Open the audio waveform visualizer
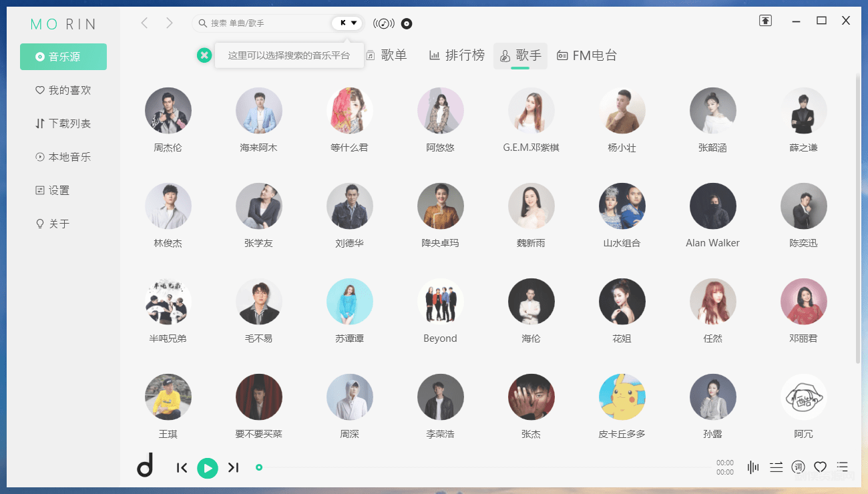This screenshot has height=494, width=868. (x=753, y=467)
